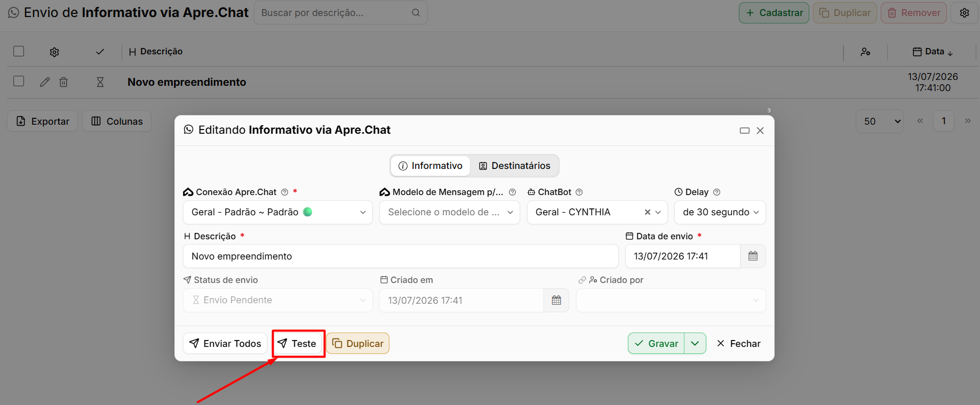Sort by the Data column header
Image resolution: width=980 pixels, height=405 pixels.
[933, 52]
